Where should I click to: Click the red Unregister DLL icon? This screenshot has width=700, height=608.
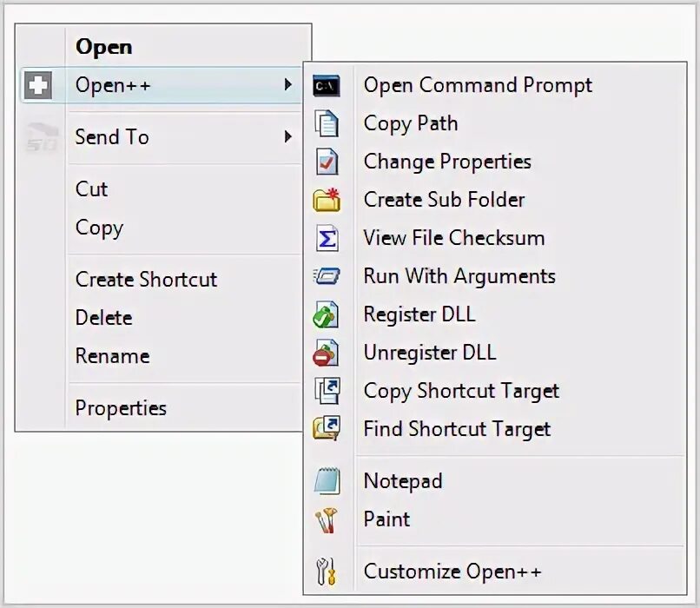point(326,354)
